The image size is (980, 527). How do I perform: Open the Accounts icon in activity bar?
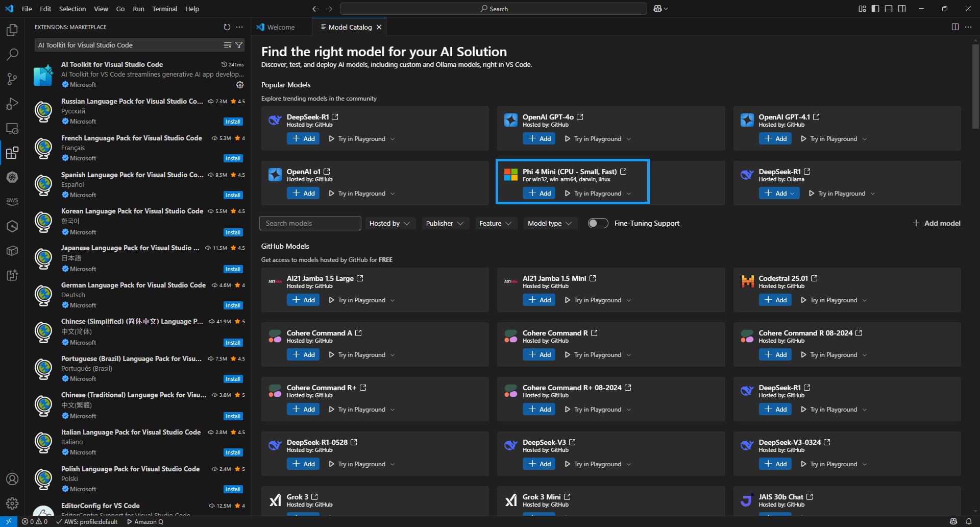click(12, 479)
